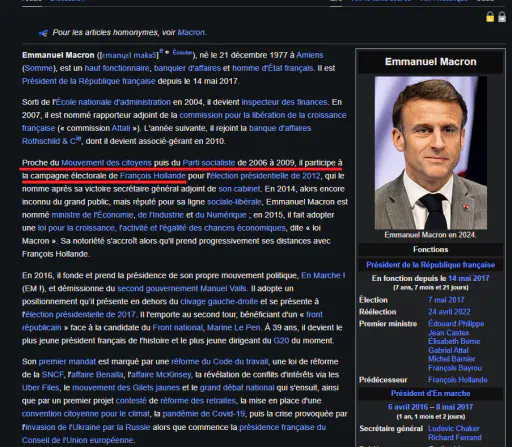Viewport: 512px width, 447px height.
Task: Open the 'du Numérique' link
Action: pos(221,215)
